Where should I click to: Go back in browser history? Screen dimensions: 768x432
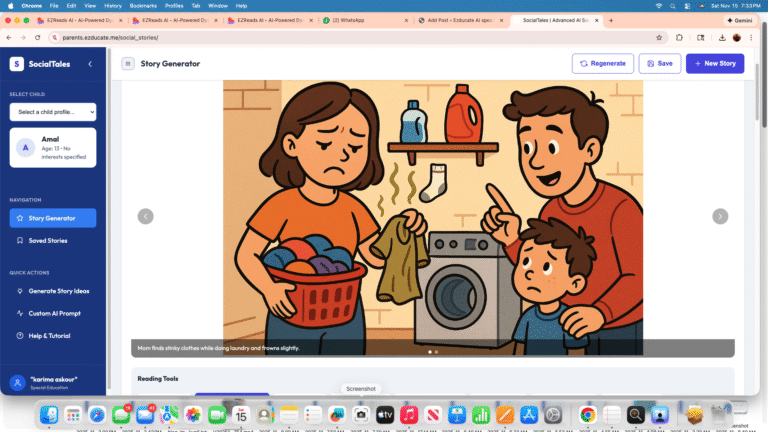coord(9,38)
